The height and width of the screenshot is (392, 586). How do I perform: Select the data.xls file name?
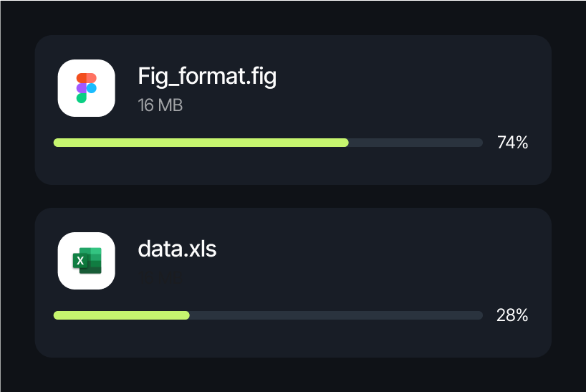click(176, 249)
